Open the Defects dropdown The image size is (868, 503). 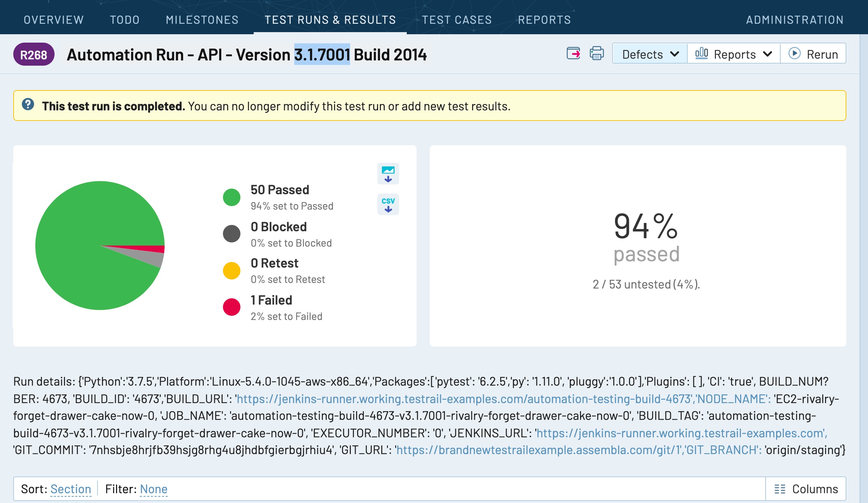(x=650, y=54)
